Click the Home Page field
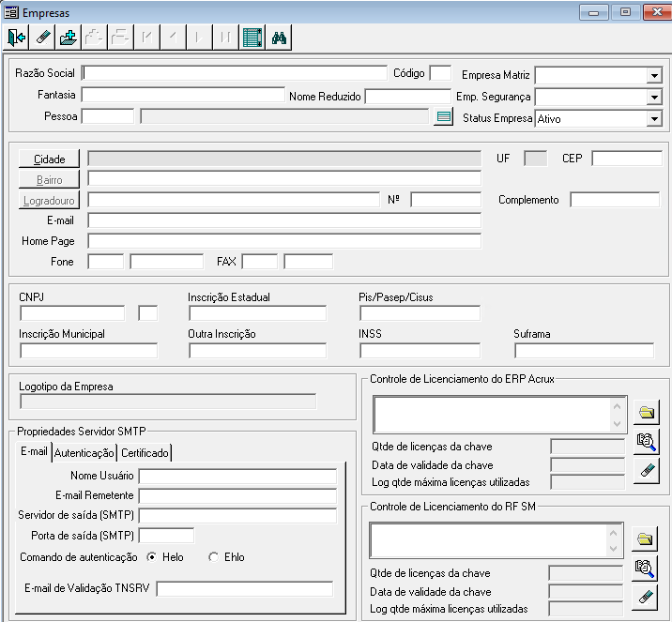 pos(284,241)
